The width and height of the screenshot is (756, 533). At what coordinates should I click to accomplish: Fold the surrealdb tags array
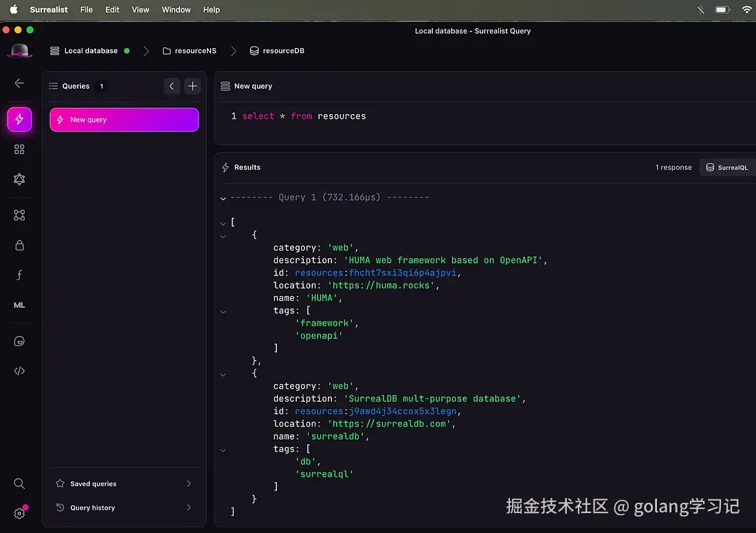tap(223, 450)
